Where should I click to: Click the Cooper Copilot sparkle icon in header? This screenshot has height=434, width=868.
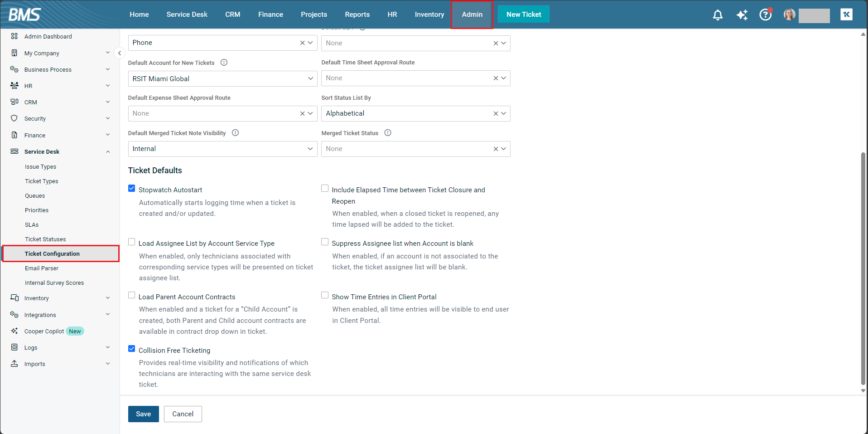click(x=742, y=15)
